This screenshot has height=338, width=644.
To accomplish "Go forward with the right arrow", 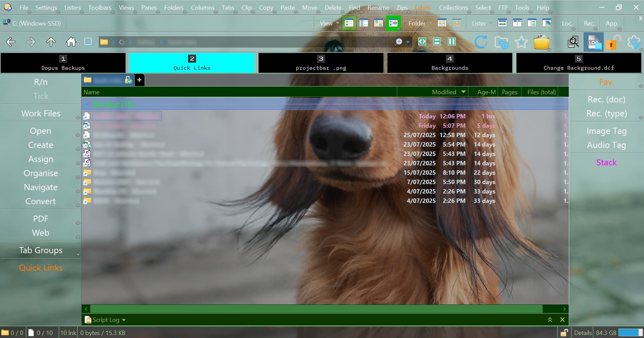I will coord(31,42).
